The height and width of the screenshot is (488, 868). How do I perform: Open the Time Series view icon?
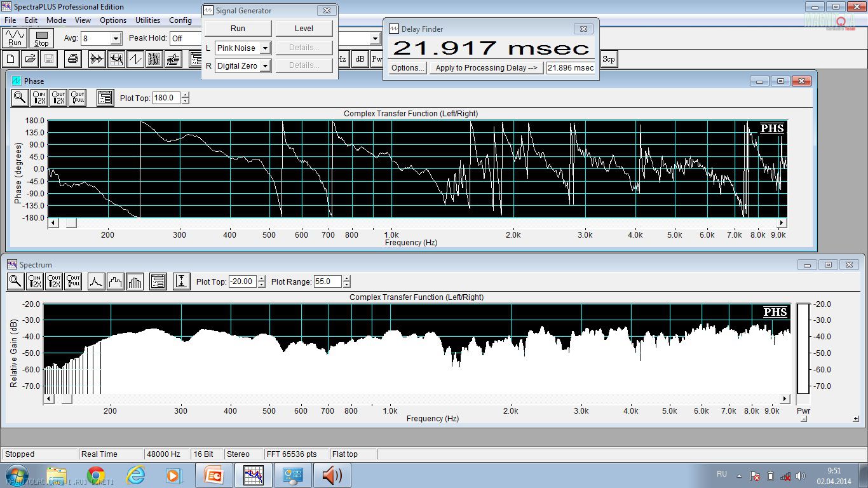97,59
